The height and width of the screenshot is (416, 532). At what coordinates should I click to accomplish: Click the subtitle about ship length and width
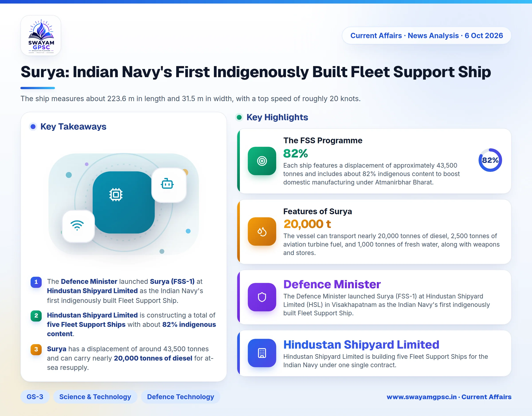[190, 99]
